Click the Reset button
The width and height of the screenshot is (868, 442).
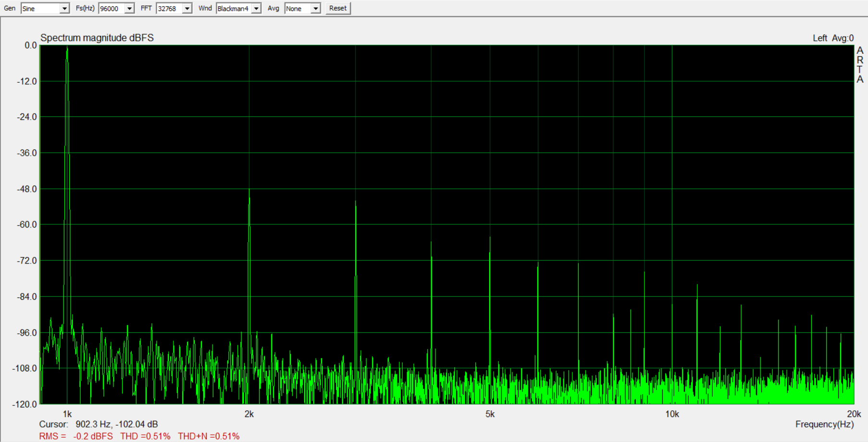coord(338,8)
